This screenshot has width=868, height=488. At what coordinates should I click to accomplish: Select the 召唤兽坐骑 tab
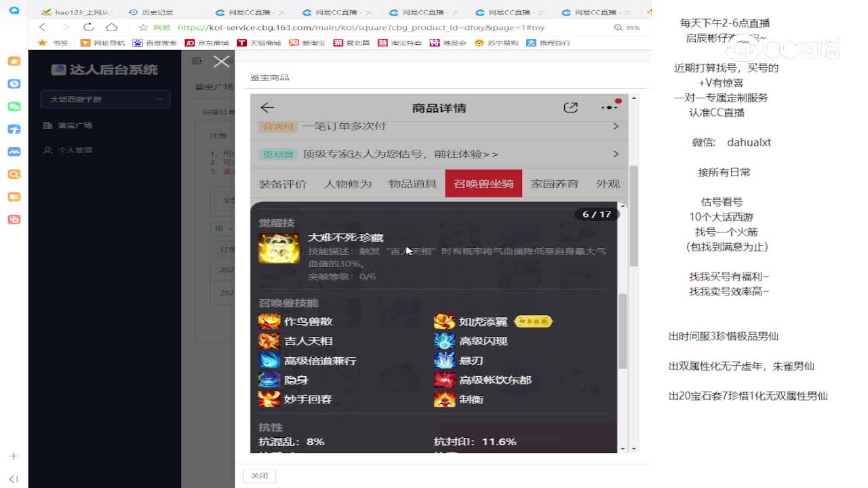484,184
